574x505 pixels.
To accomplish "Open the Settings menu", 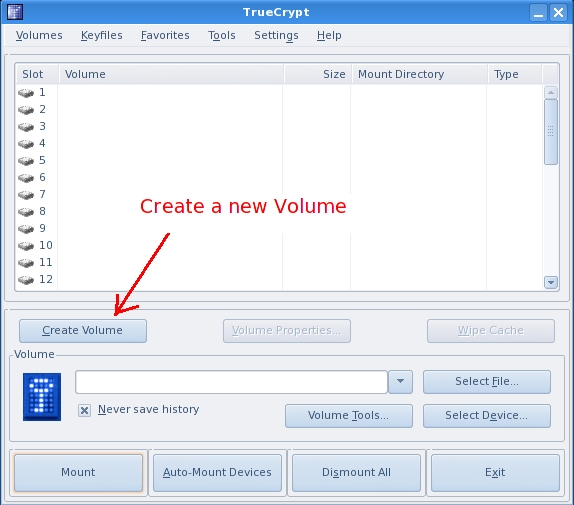I will tap(276, 35).
